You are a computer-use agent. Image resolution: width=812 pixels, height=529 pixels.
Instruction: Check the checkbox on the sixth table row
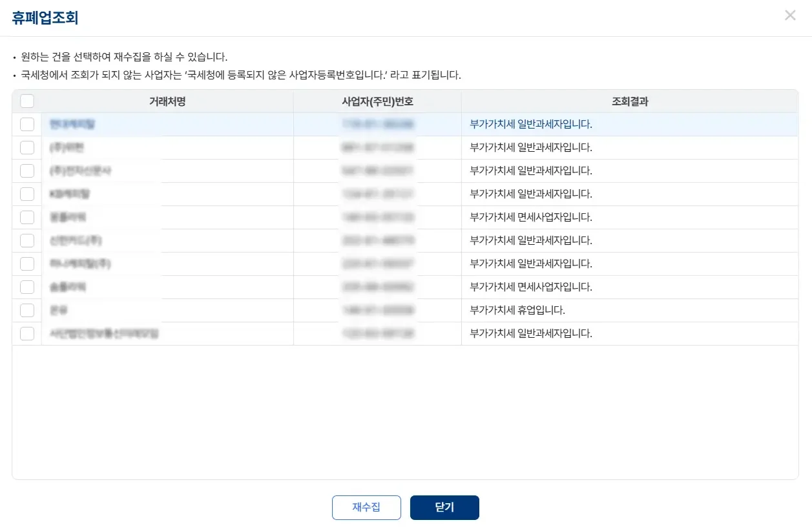pos(26,240)
